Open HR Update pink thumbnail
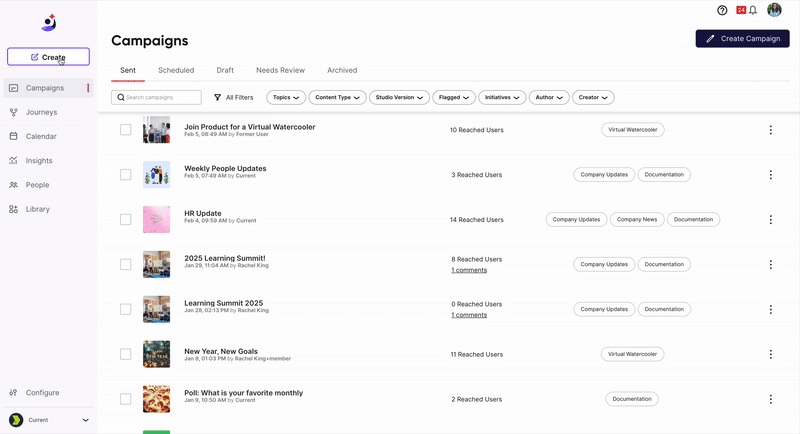 157,219
